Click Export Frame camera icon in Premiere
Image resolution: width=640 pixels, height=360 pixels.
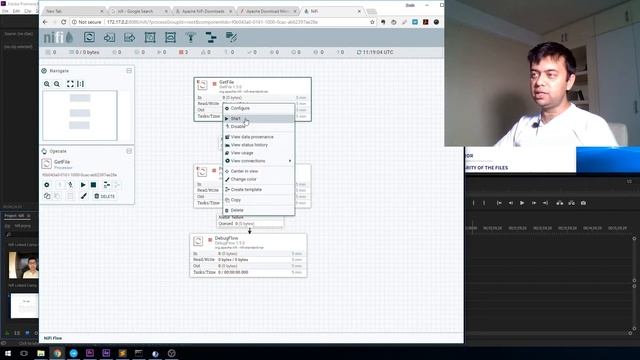583,203
